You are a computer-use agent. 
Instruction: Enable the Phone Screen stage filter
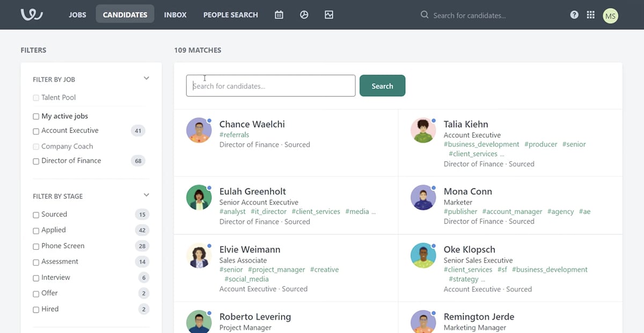click(x=35, y=246)
